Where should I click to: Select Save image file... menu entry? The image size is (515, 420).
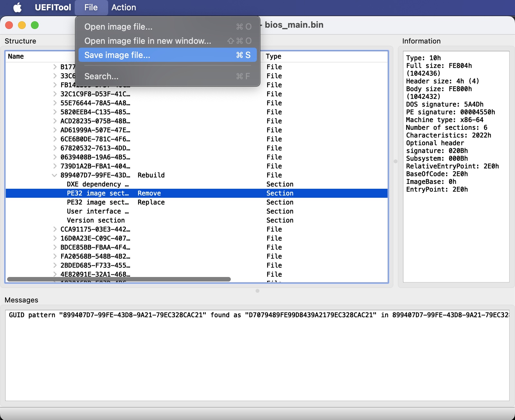[x=167, y=55]
